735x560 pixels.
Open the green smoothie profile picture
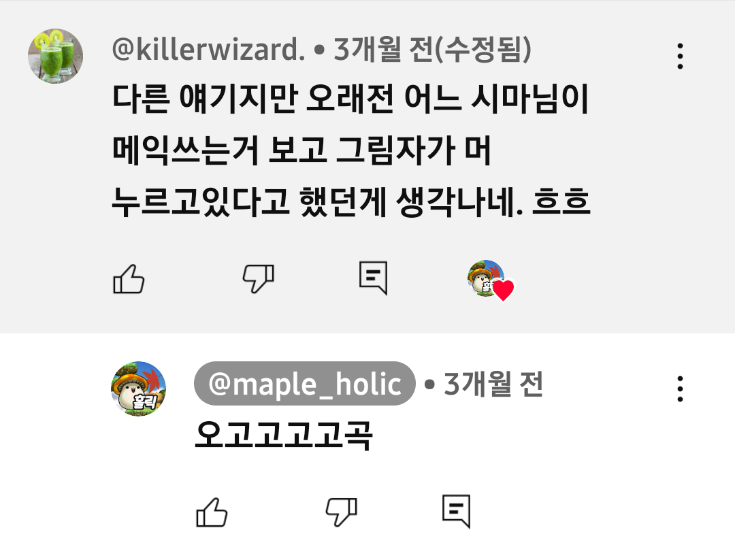[x=55, y=56]
